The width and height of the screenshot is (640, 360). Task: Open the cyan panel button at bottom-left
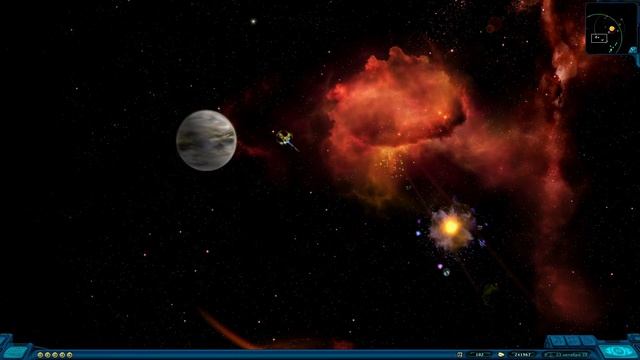[15, 352]
